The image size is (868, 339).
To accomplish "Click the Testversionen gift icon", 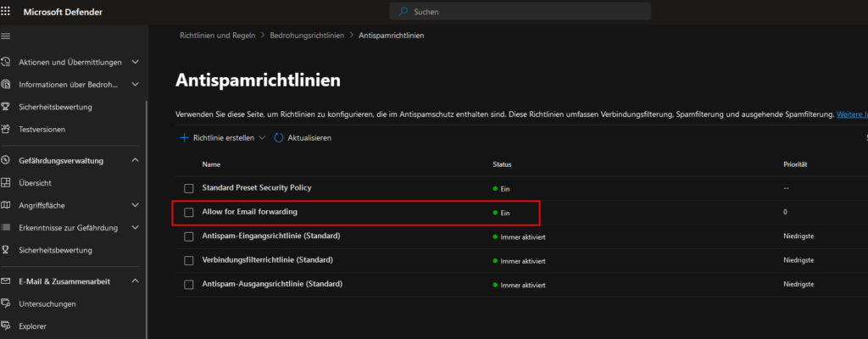I will (x=6, y=129).
